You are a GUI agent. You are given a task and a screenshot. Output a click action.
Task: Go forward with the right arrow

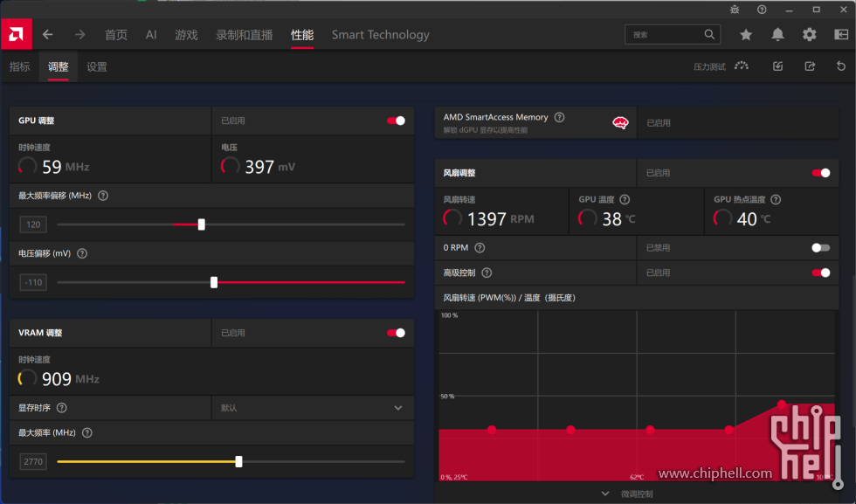[x=80, y=34]
